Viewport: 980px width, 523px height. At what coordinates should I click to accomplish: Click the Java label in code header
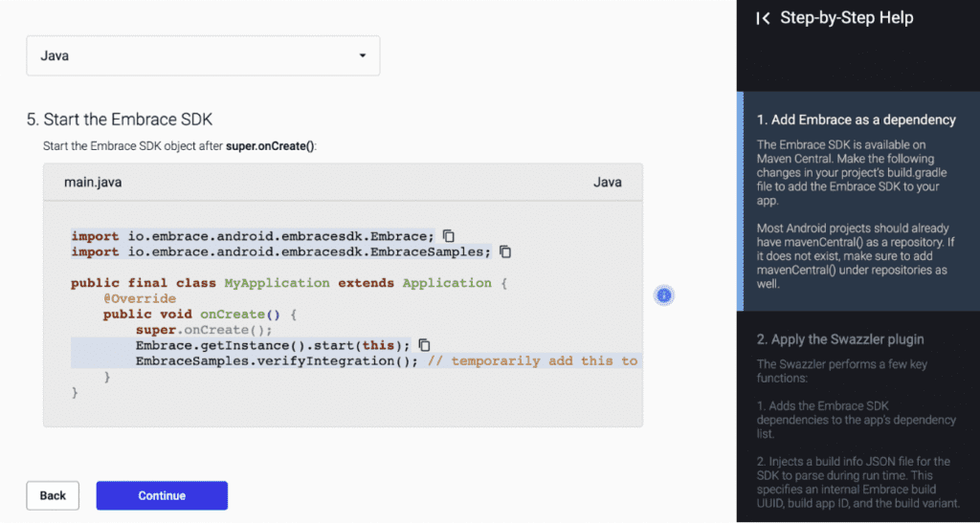607,182
